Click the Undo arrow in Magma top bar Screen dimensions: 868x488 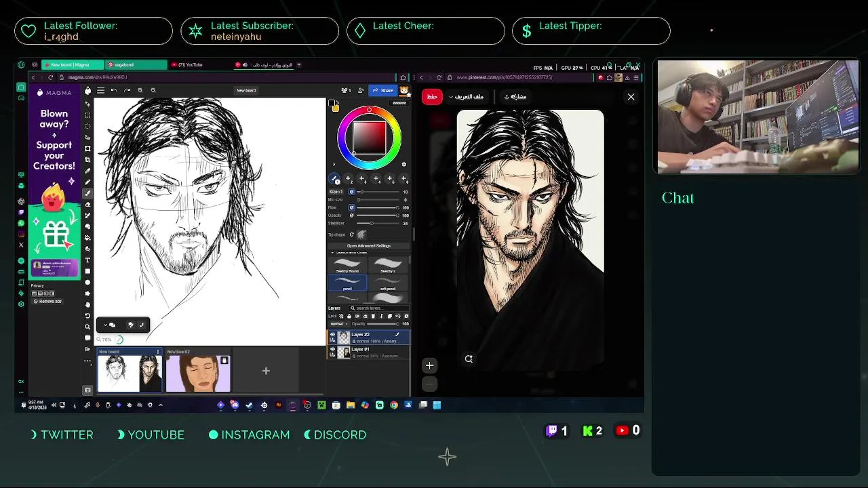114,90
